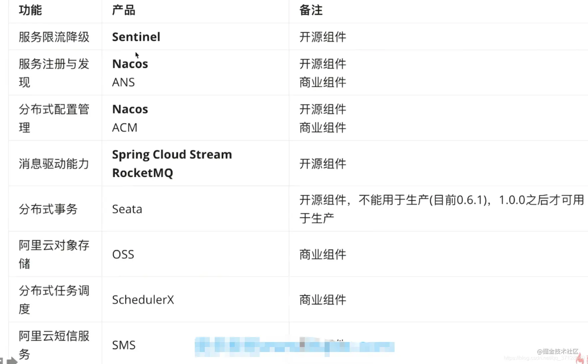Viewport: 588px width, 364px height.
Task: Click the RocketMQ product text
Action: [x=143, y=173]
